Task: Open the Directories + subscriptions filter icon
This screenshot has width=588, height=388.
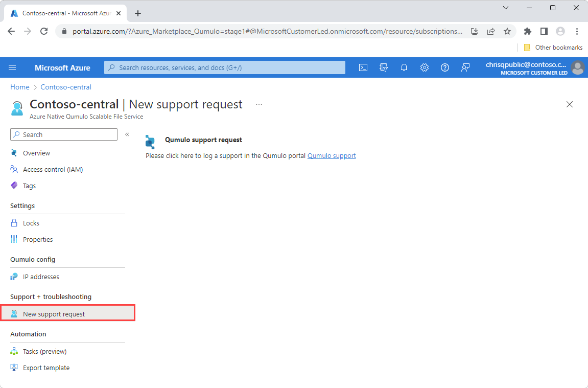Action: point(384,67)
